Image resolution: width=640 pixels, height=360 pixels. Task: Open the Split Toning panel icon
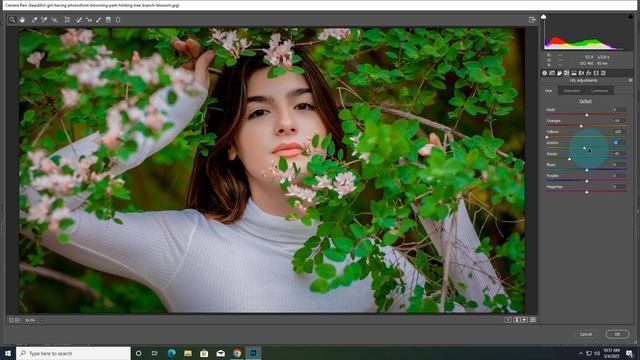click(x=574, y=73)
